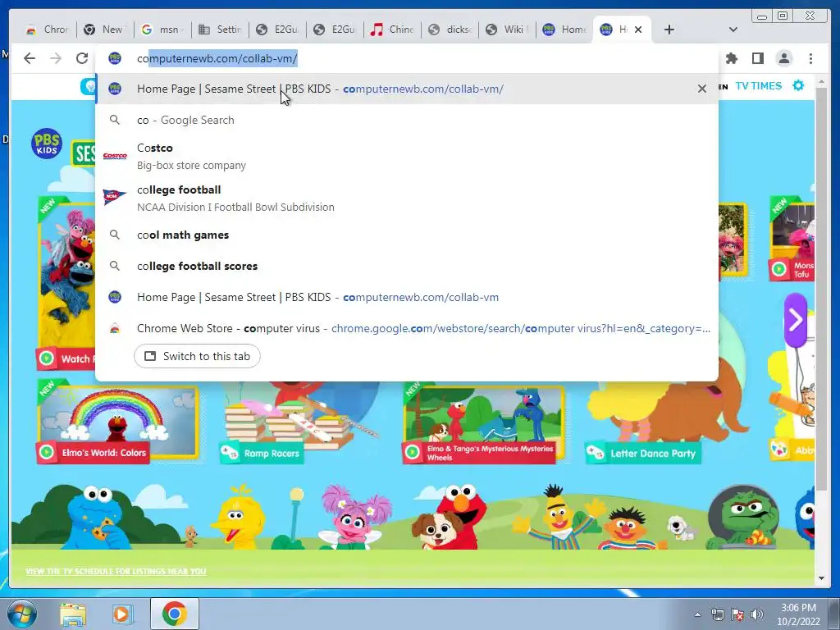The width and height of the screenshot is (840, 630).
Task: Click the address bar URL field
Action: 407,58
